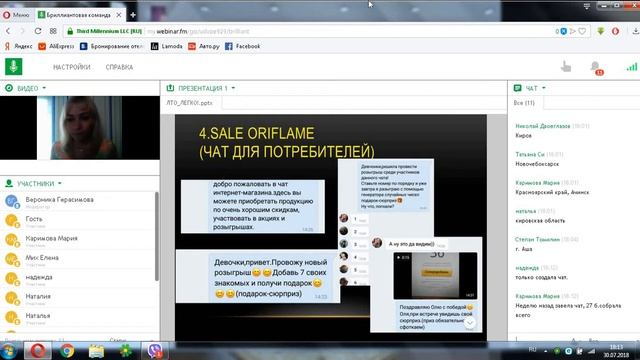Open the green ICQ flower taskbar icon
Viewport: 640px width, 360px height.
pos(126,351)
